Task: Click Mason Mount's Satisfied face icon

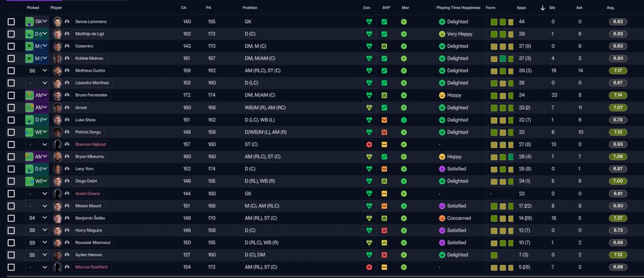Action: click(442, 206)
